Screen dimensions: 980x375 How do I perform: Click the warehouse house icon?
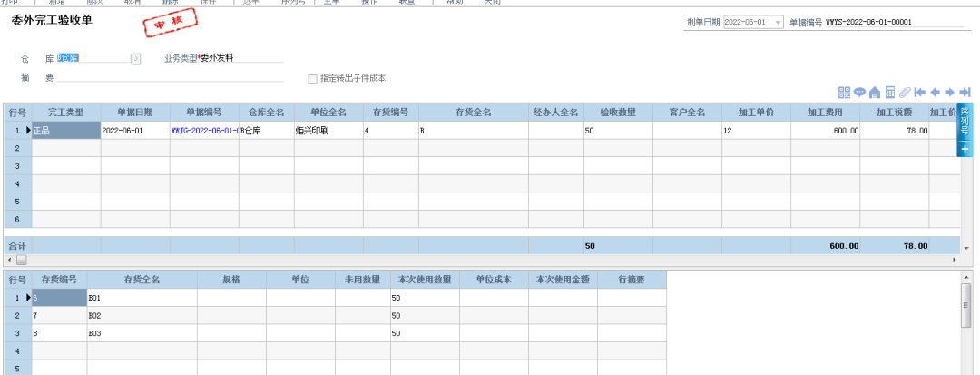tap(875, 92)
